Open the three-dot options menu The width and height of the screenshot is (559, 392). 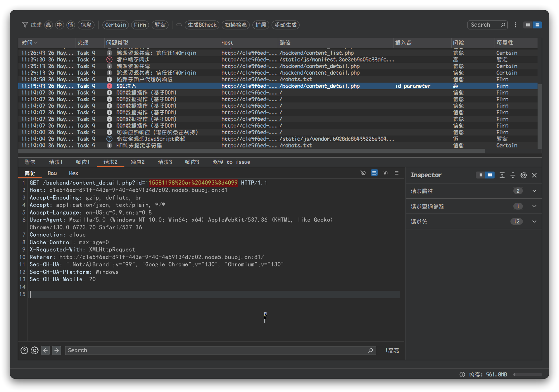coord(515,25)
